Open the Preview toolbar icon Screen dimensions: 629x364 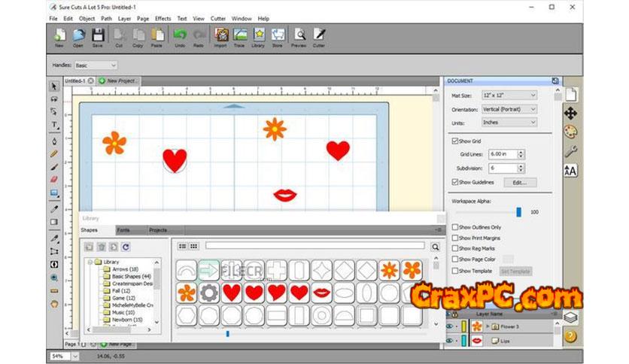pyautogui.click(x=299, y=36)
